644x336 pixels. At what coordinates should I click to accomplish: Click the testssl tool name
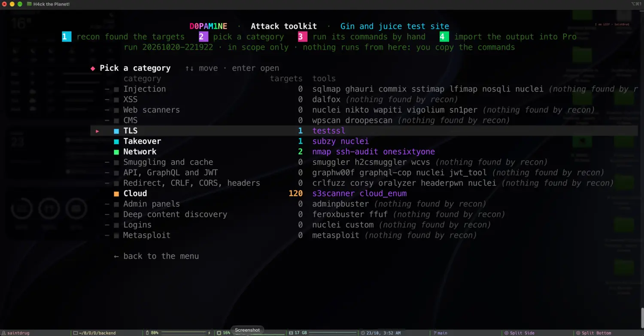[329, 131]
